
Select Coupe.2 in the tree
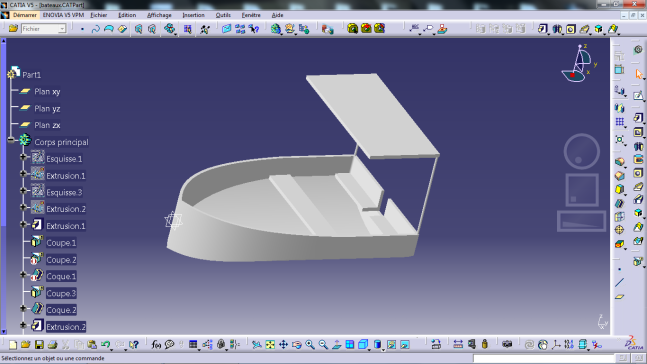coord(61,260)
